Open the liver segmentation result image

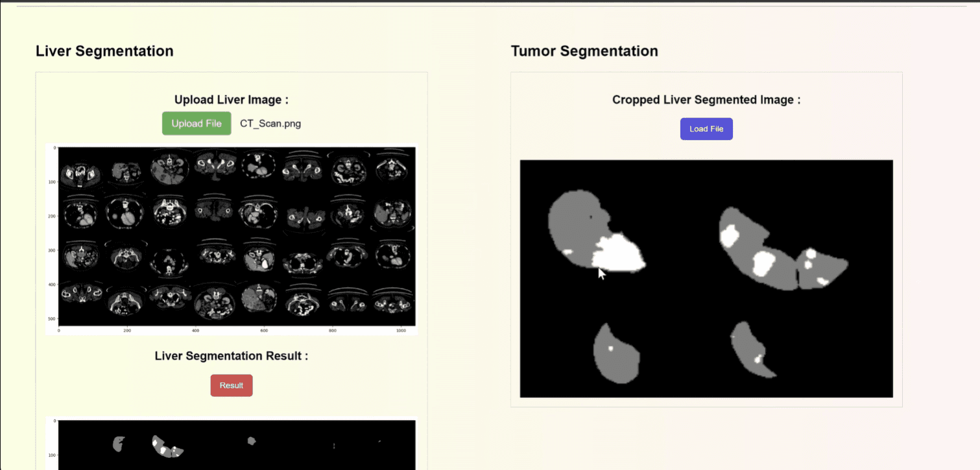click(231, 443)
